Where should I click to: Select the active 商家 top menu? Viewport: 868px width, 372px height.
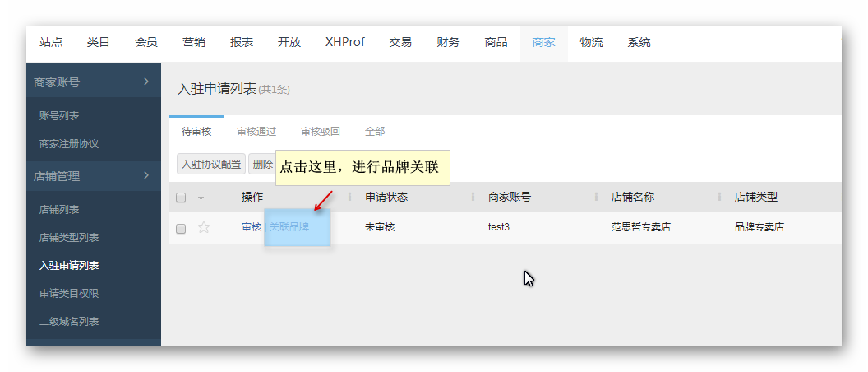[x=543, y=42]
